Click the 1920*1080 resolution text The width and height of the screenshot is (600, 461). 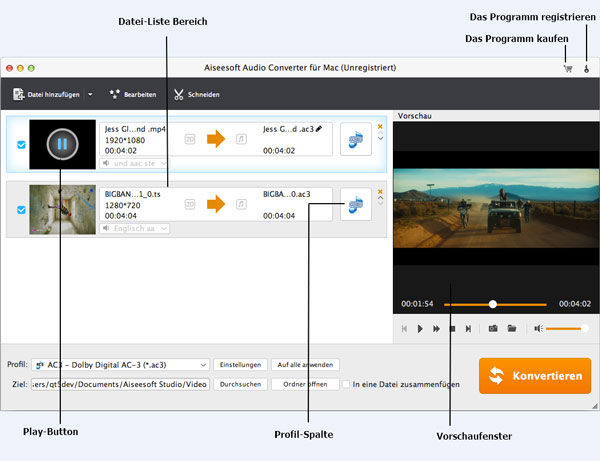click(x=125, y=140)
